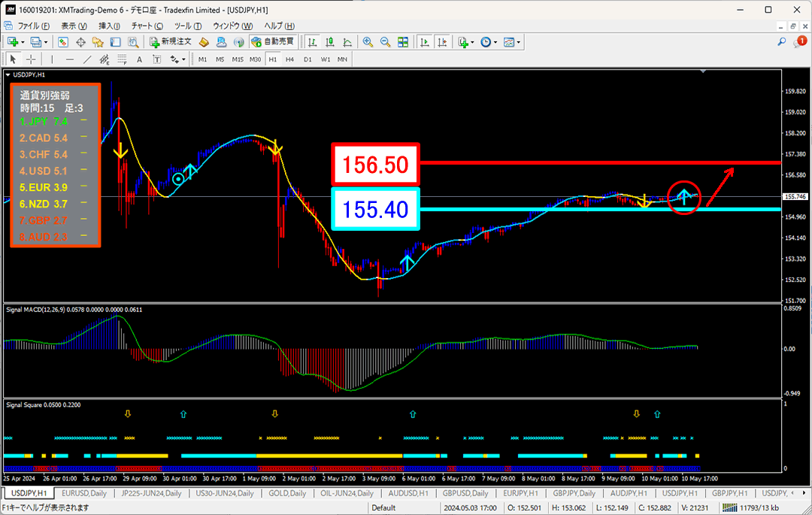Screen dimensions: 812x515
Task: Switch to GOLD,Daily chart tab
Action: (287, 493)
